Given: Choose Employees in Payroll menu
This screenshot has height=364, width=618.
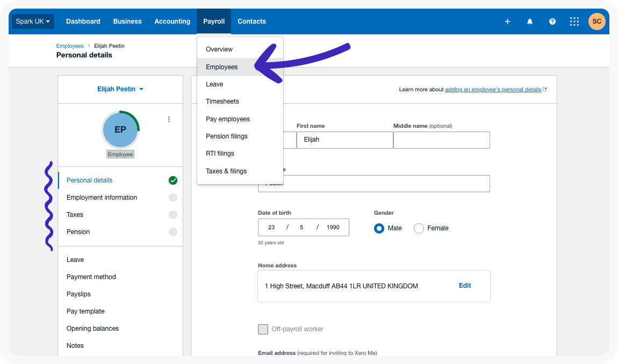Looking at the screenshot, I should (x=240, y=67).
